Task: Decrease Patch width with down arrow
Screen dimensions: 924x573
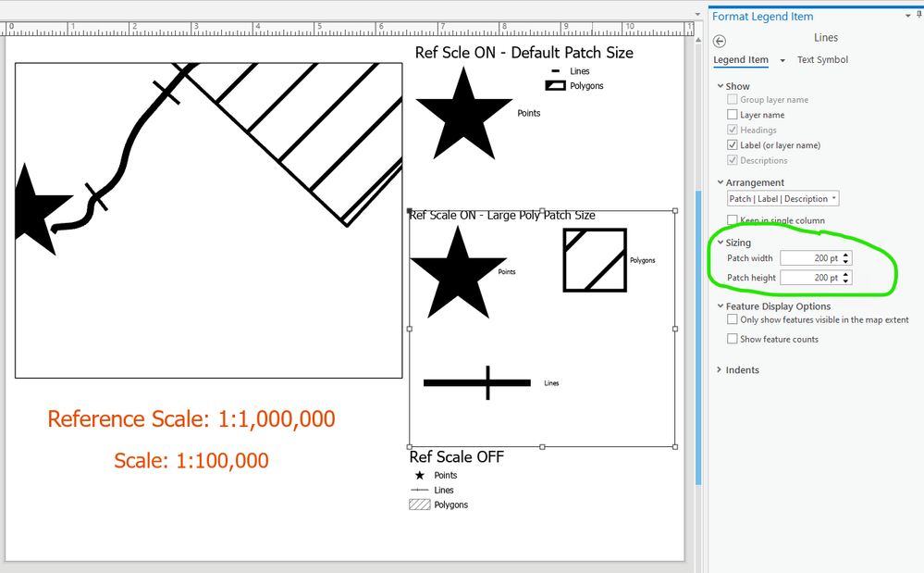Action: 845,261
